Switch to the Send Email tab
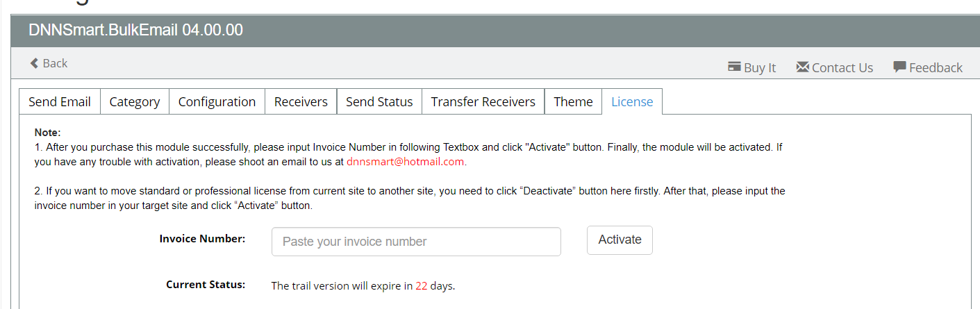Image resolution: width=980 pixels, height=309 pixels. [x=60, y=101]
